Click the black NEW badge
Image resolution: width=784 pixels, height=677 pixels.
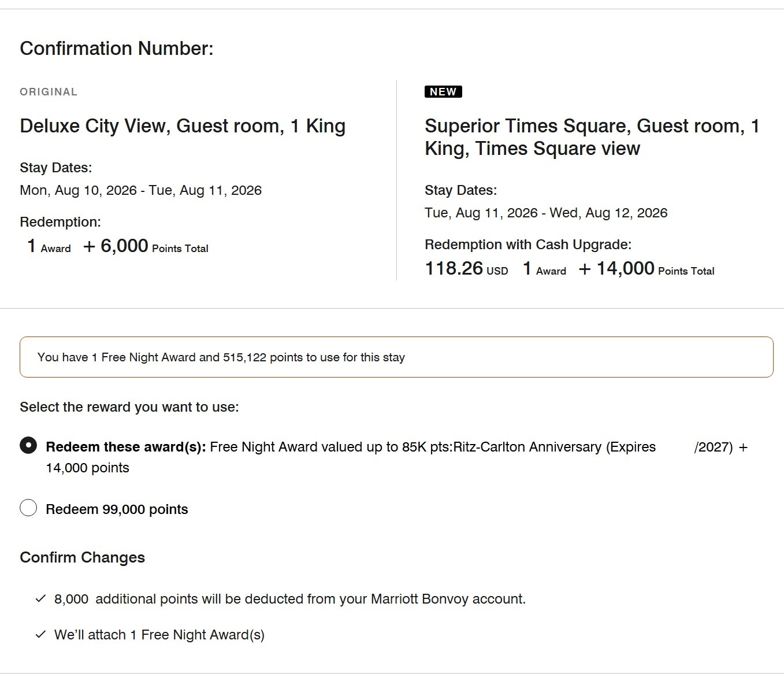[x=443, y=92]
